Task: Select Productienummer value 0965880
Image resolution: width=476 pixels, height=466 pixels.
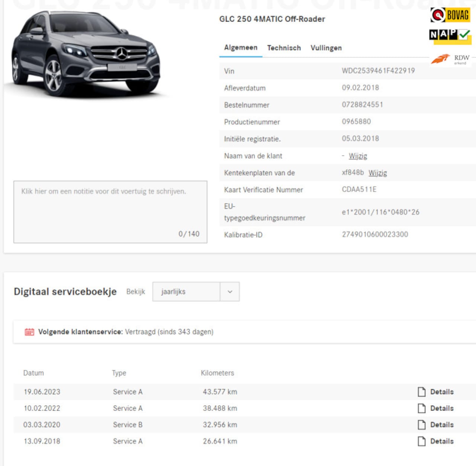Action: (356, 122)
